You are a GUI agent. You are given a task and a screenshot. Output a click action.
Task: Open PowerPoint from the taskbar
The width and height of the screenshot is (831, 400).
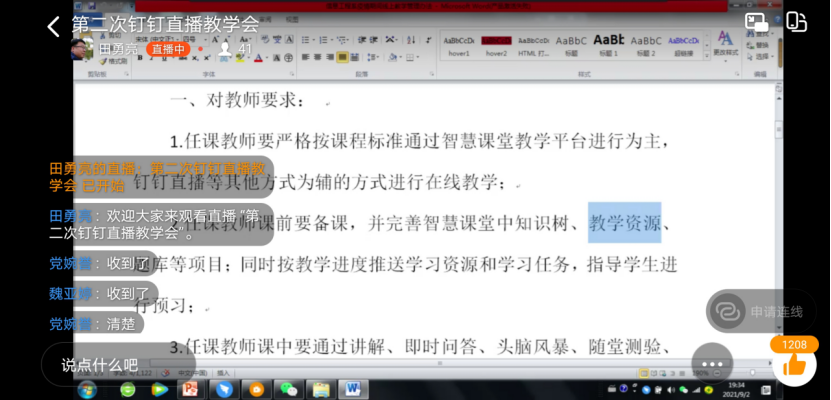pyautogui.click(x=189, y=390)
